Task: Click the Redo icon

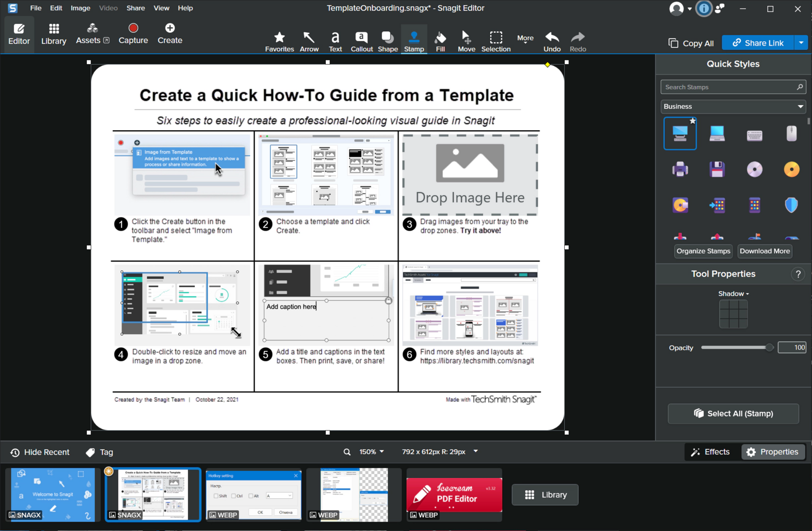Action: 578,42
